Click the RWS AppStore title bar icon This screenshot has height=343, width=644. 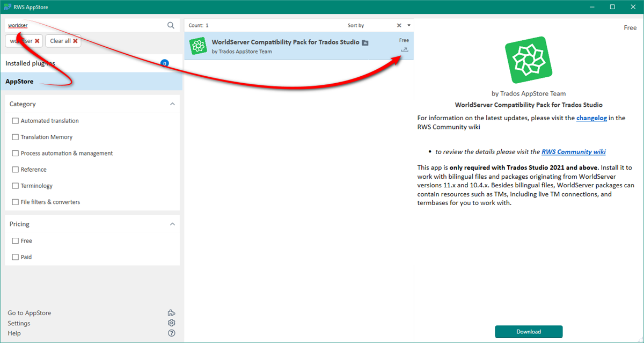(8, 6)
